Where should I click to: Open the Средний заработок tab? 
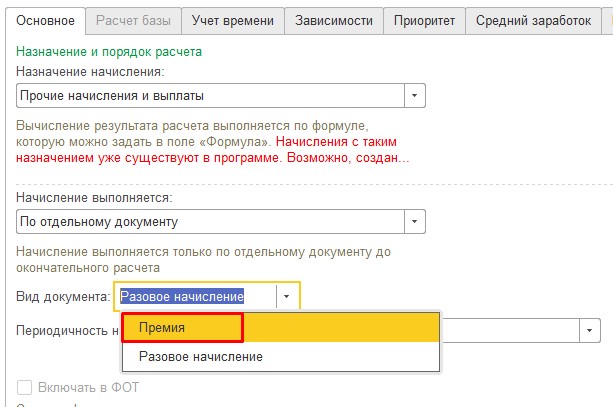coord(533,21)
